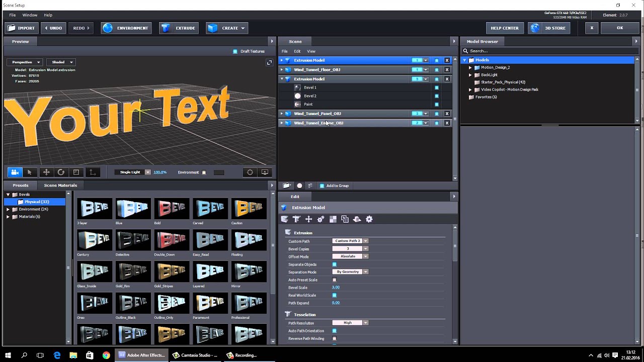Delete Wind_Tunnel_Panel_OBJ with its X icon
This screenshot has width=644, height=362.
tap(447, 114)
